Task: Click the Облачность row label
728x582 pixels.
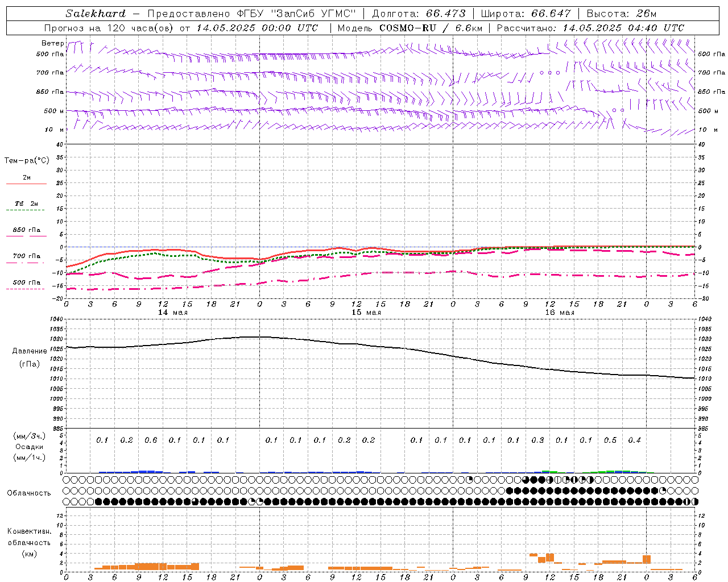Action: pyautogui.click(x=29, y=493)
